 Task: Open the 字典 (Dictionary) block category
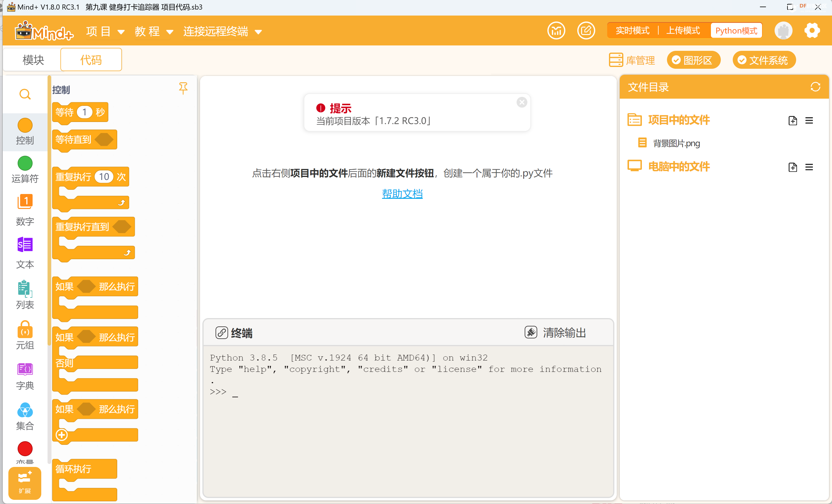click(25, 376)
